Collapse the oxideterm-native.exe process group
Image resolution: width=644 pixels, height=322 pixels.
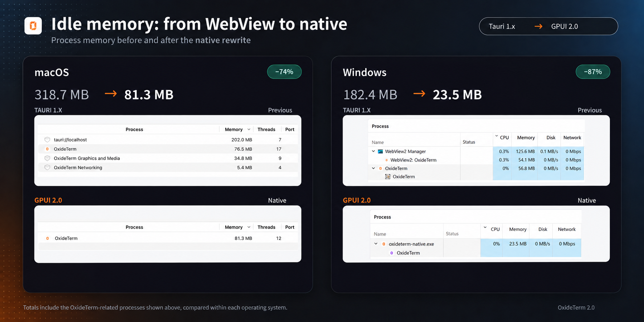376,244
